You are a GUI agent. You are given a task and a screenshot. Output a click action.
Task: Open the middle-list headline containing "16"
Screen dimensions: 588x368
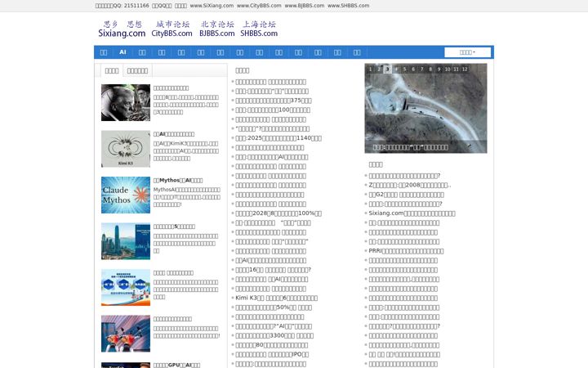(273, 270)
